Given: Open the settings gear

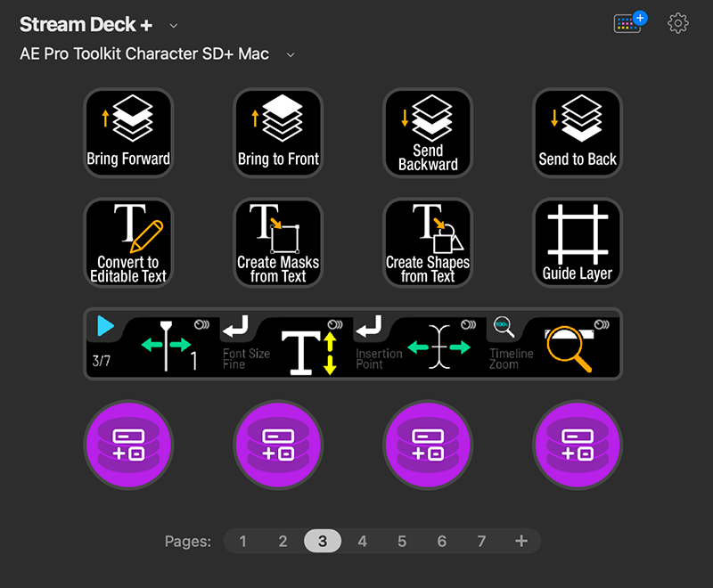Looking at the screenshot, I should tap(678, 23).
